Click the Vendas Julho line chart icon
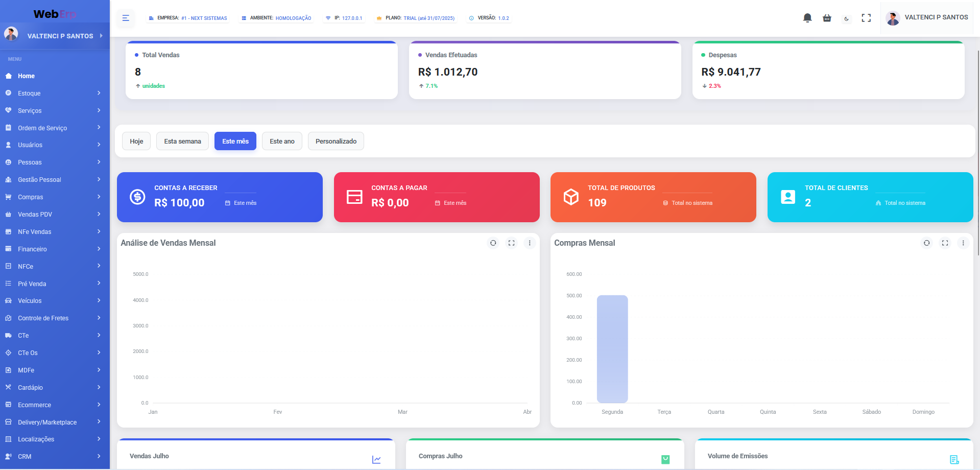The image size is (980, 470). pos(376,459)
